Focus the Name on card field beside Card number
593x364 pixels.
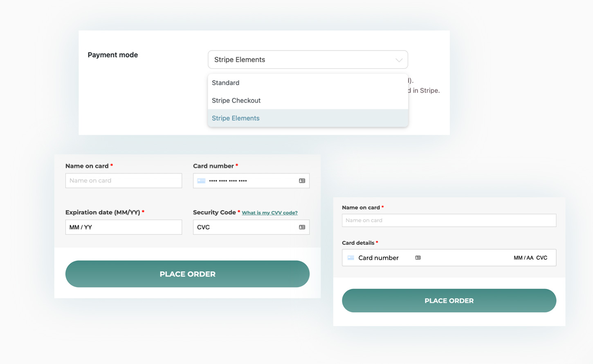[124, 181]
